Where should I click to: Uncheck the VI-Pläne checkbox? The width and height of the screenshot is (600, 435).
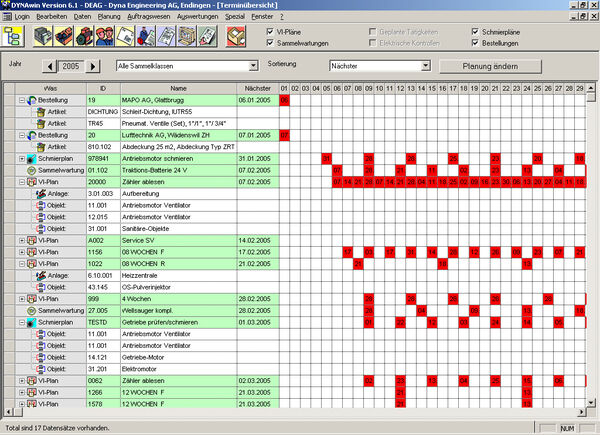coord(271,32)
